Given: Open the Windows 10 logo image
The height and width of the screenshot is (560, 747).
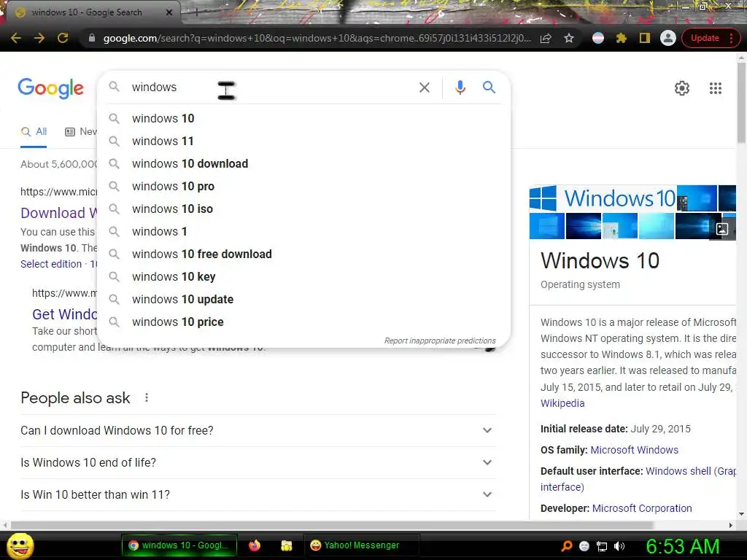Looking at the screenshot, I should 603,198.
